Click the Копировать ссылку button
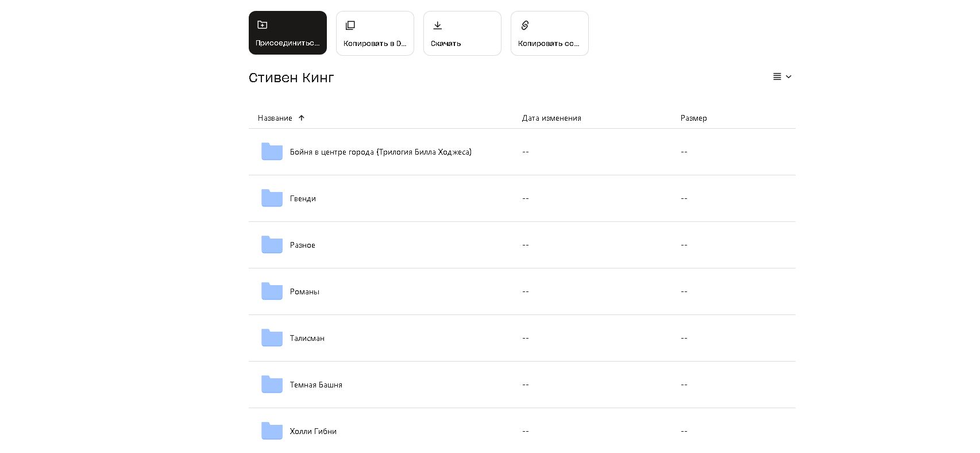The height and width of the screenshot is (453, 980). (x=549, y=33)
